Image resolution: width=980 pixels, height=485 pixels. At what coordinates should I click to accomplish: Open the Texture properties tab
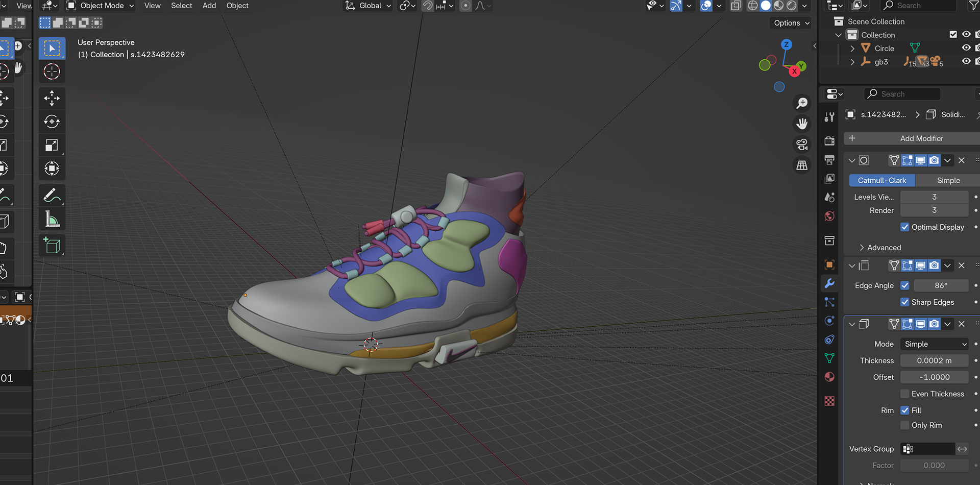(x=829, y=401)
